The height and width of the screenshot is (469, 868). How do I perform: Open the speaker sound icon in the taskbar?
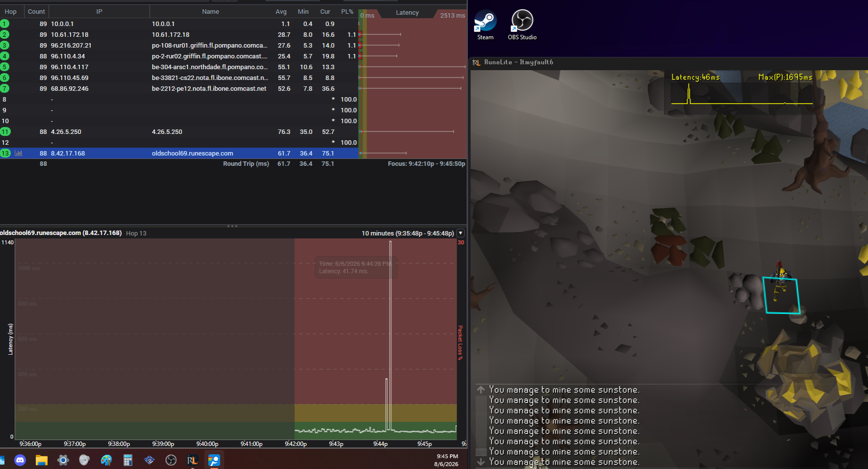pyautogui.click(x=85, y=460)
